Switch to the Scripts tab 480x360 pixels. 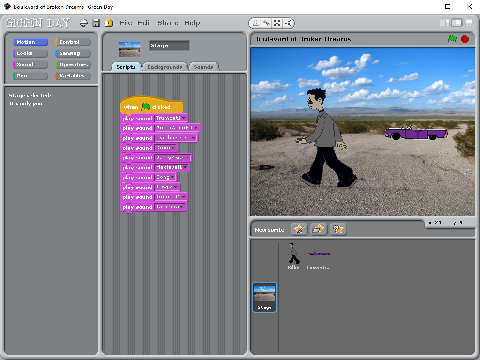pos(126,67)
